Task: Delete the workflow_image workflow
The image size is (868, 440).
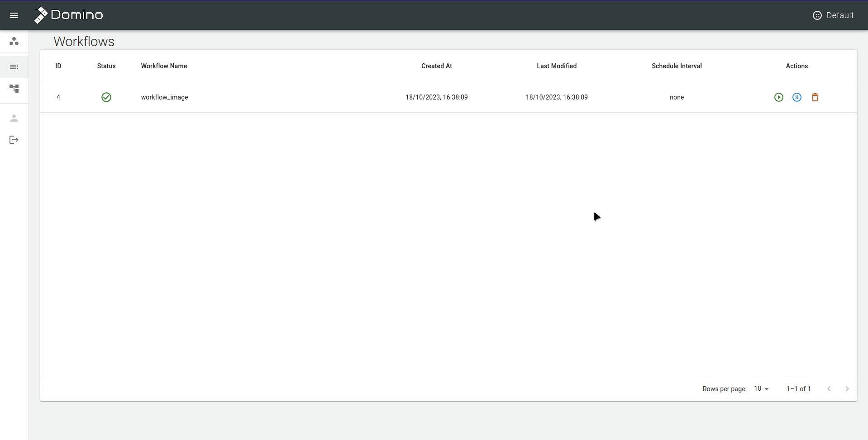Action: [815, 97]
